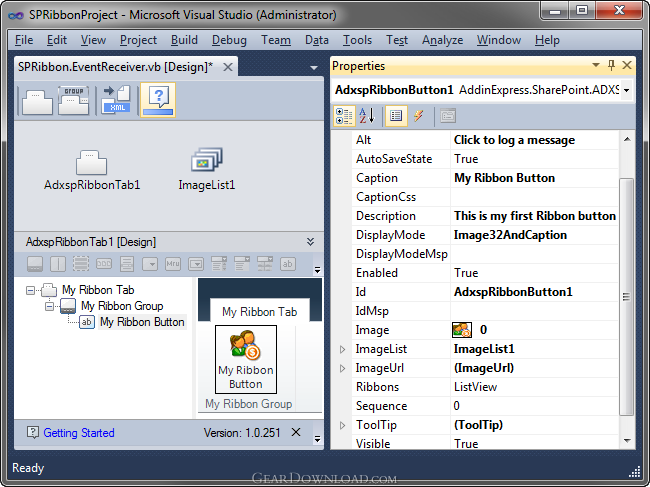The image size is (650, 487).
Task: Toggle categorized view in Properties toolbar
Action: (x=344, y=116)
